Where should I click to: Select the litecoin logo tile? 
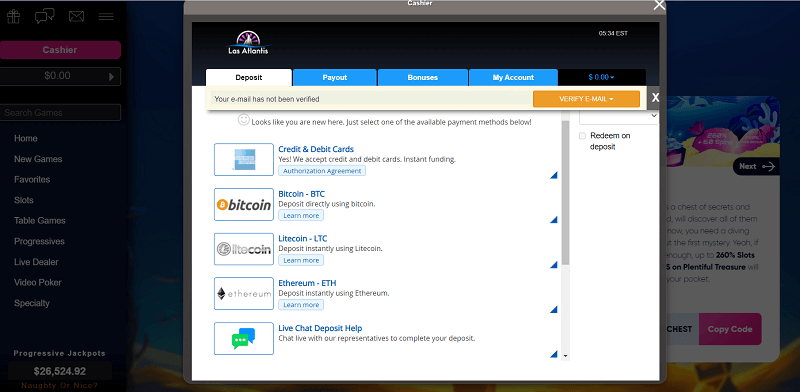point(244,249)
